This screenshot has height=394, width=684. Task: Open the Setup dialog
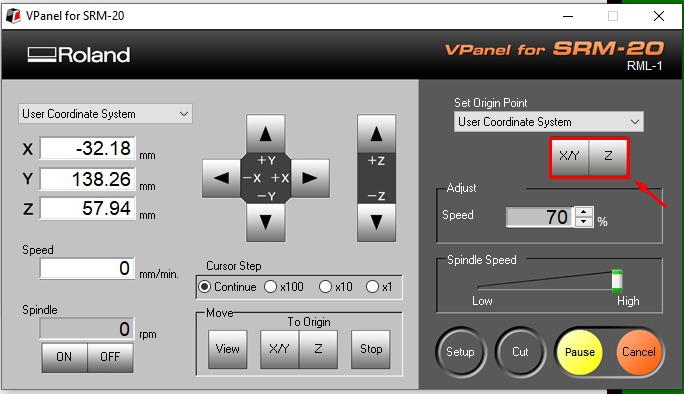460,351
